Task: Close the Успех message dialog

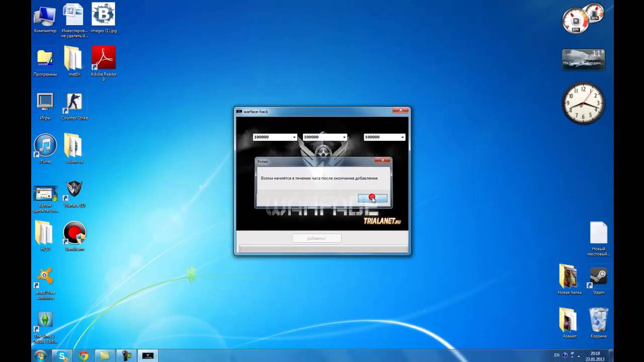Action: point(382,160)
